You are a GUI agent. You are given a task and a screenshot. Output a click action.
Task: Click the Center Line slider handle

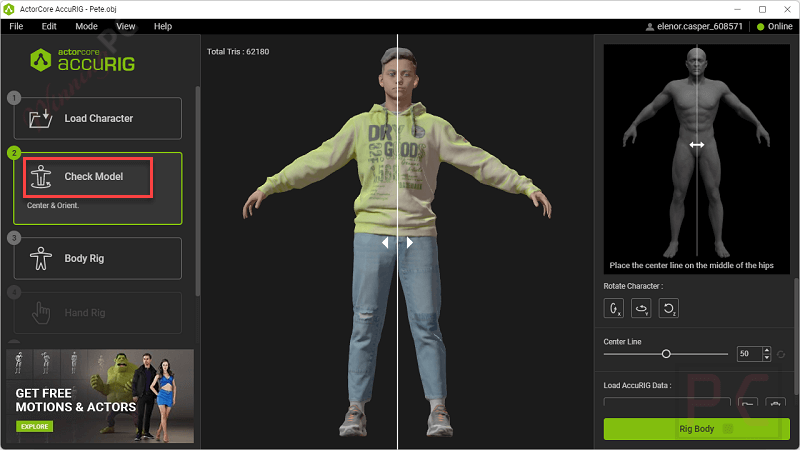(x=666, y=354)
